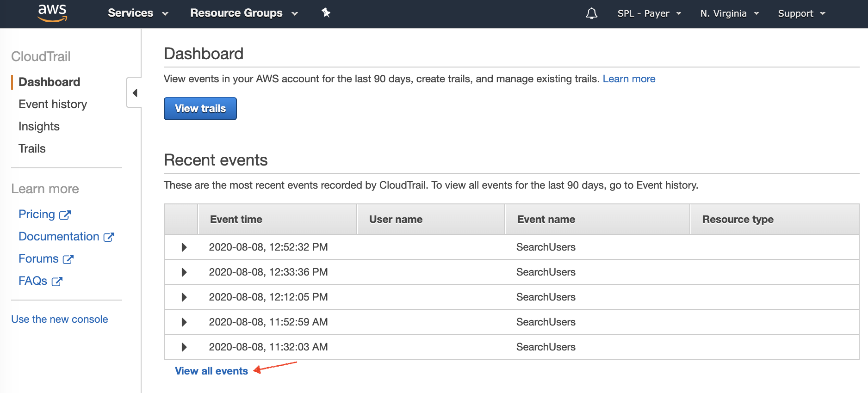Click the CloudTrail sidebar title
This screenshot has height=393, width=868.
[41, 56]
